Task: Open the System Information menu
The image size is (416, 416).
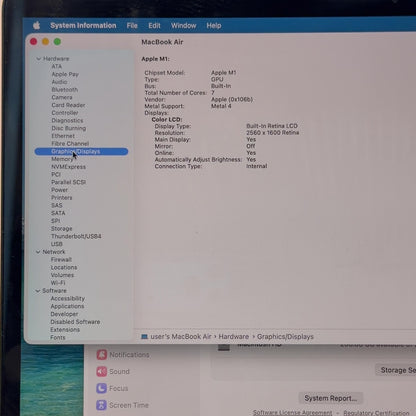Action: [x=83, y=26]
